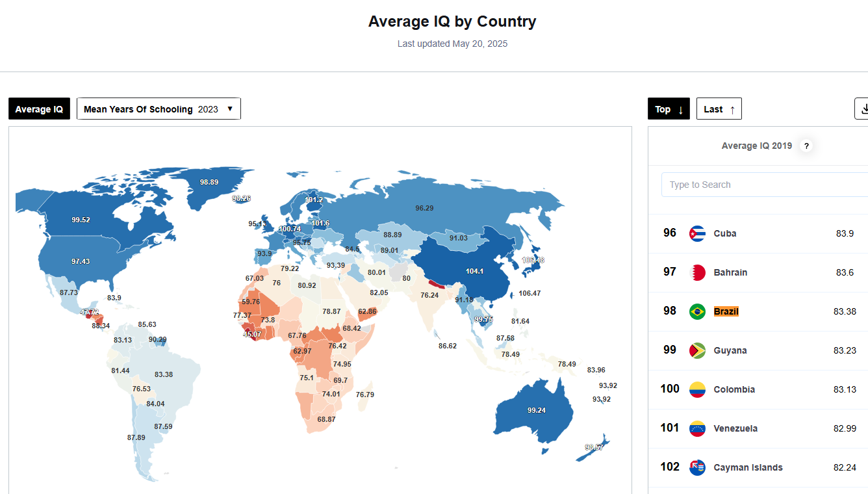Open the question mark help icon
This screenshot has height=494, width=868.
[x=806, y=146]
